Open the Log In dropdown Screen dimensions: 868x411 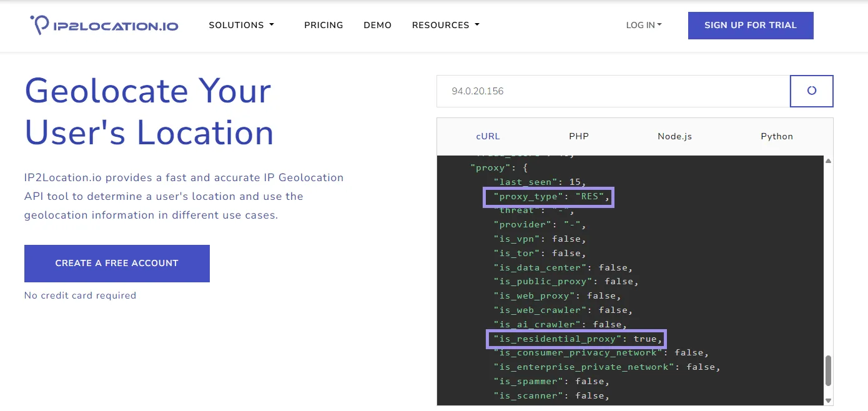coord(644,25)
